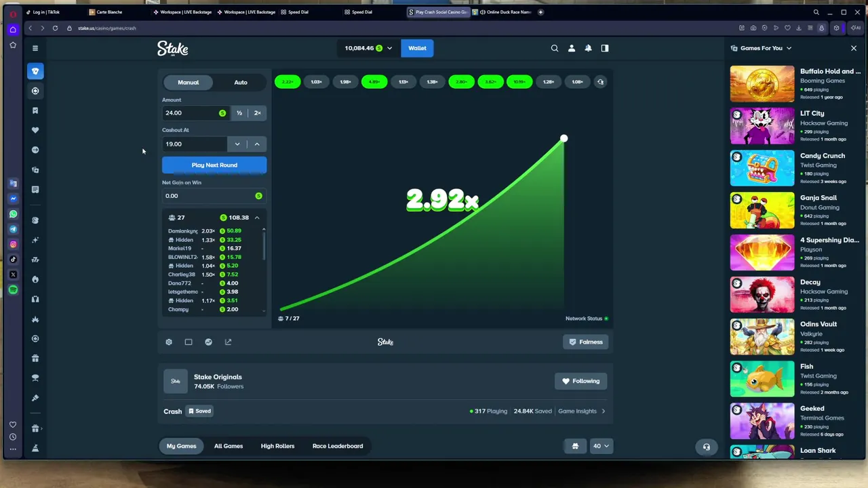Viewport: 868px width, 488px height.
Task: Open the LIT City game thumbnail
Action: [762, 126]
